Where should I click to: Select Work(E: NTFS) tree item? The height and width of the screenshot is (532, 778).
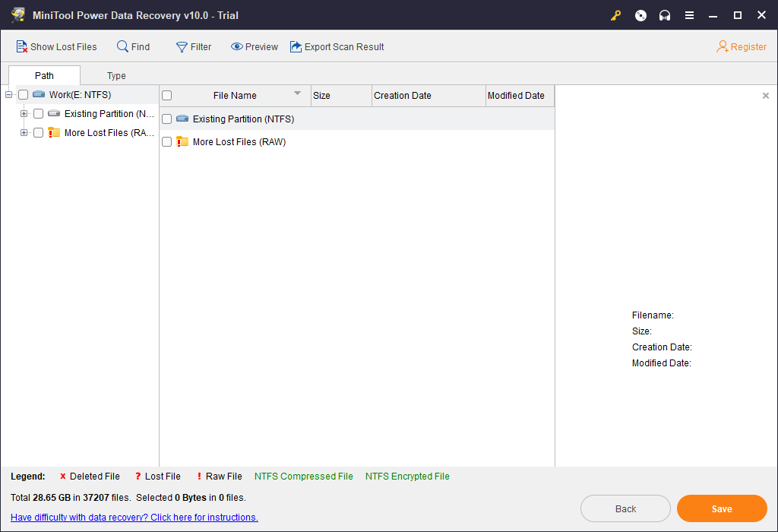(x=80, y=94)
